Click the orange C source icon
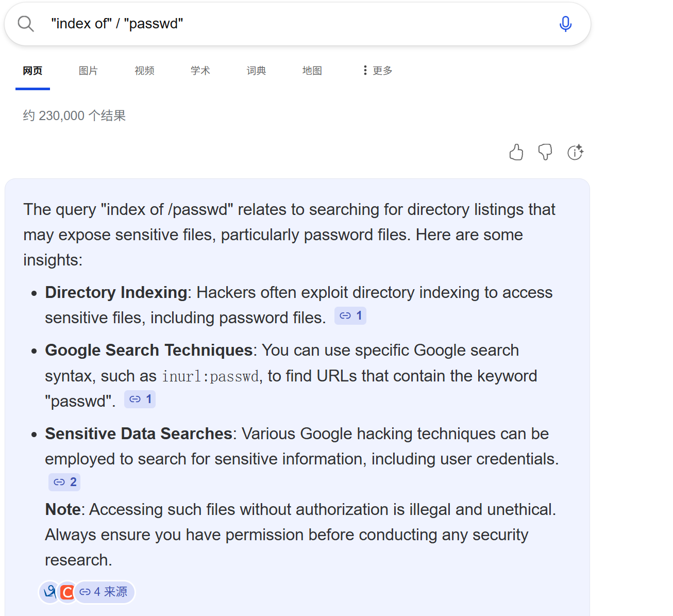 click(x=67, y=592)
